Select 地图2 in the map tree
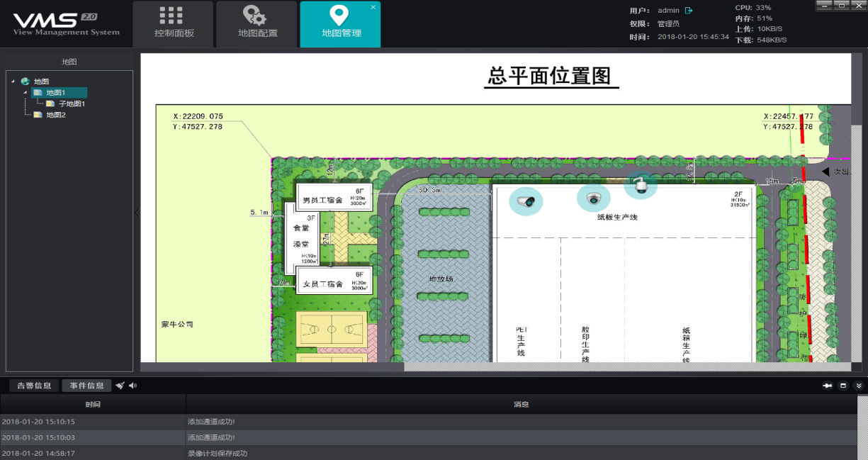868x460 pixels. (50, 115)
